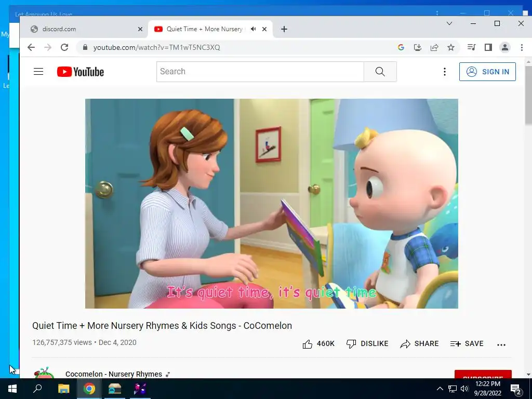
Task: Close the Quiet Time YouTube tab
Action: (264, 29)
